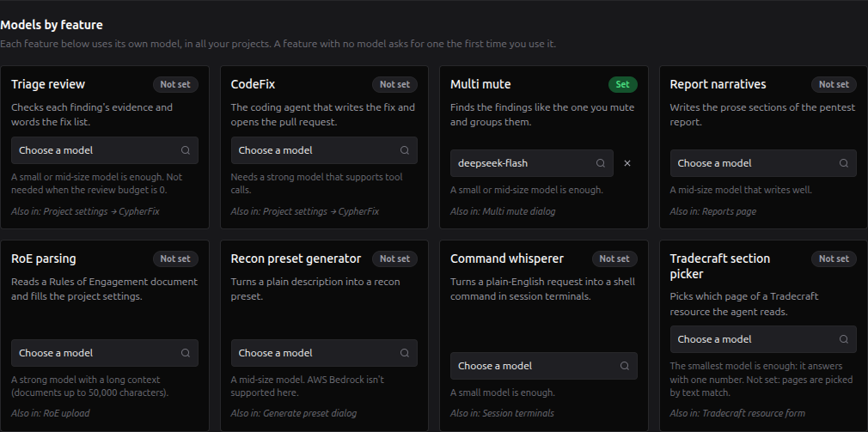Click 'Needs a strong model' hint text
Image resolution: width=868 pixels, height=432 pixels.
[x=316, y=184]
